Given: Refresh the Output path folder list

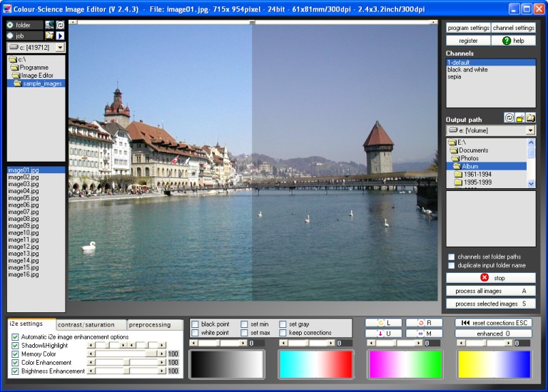Looking at the screenshot, I should [x=509, y=118].
